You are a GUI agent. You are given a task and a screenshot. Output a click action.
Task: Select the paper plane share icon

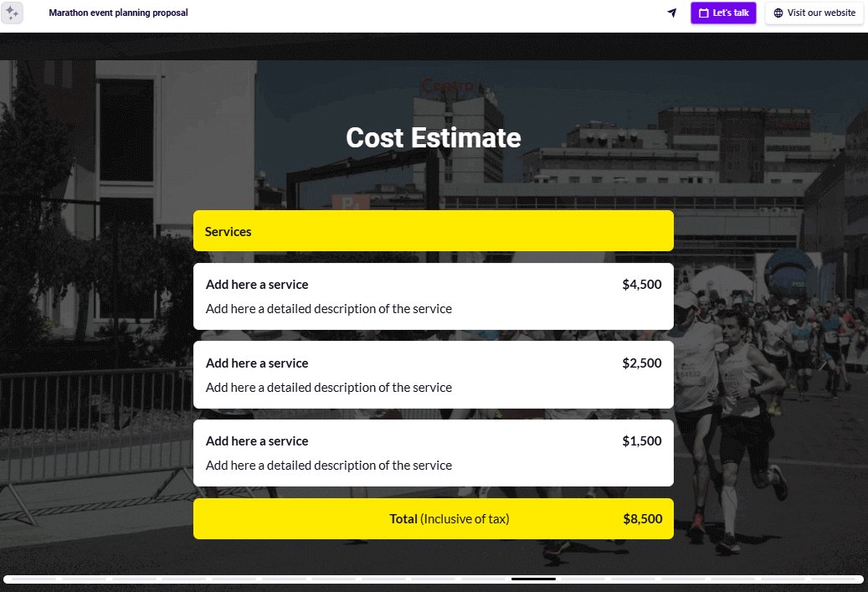click(672, 13)
